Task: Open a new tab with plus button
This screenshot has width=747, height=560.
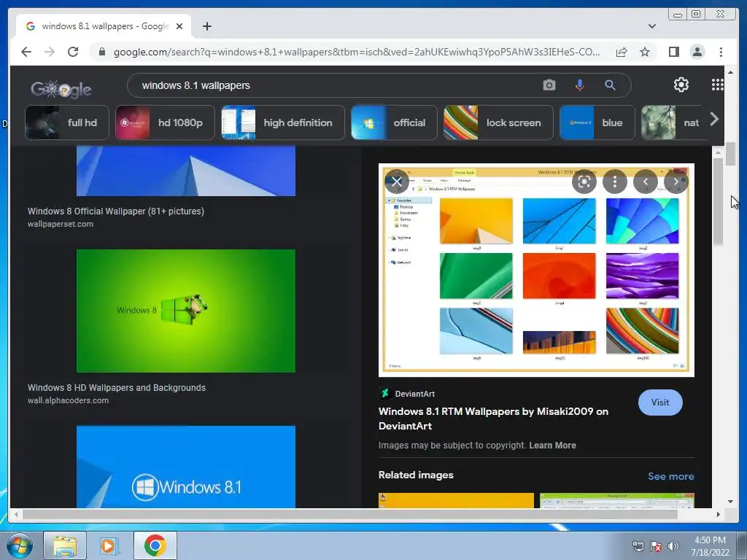Action: [206, 27]
